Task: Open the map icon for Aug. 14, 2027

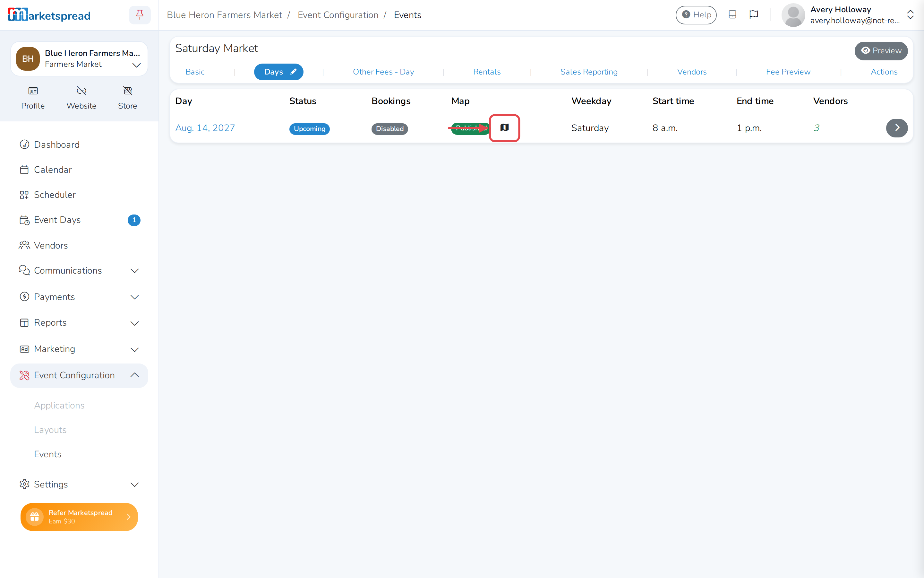Action: click(504, 128)
